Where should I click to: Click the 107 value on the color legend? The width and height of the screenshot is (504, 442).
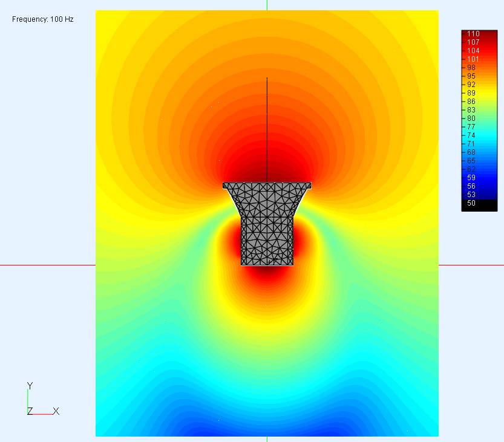pyautogui.click(x=473, y=42)
